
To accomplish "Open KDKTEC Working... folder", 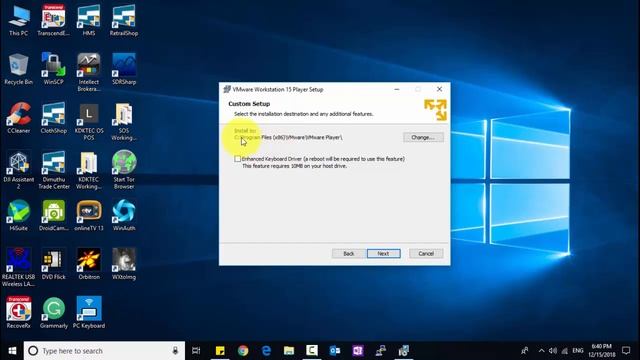I will click(89, 170).
